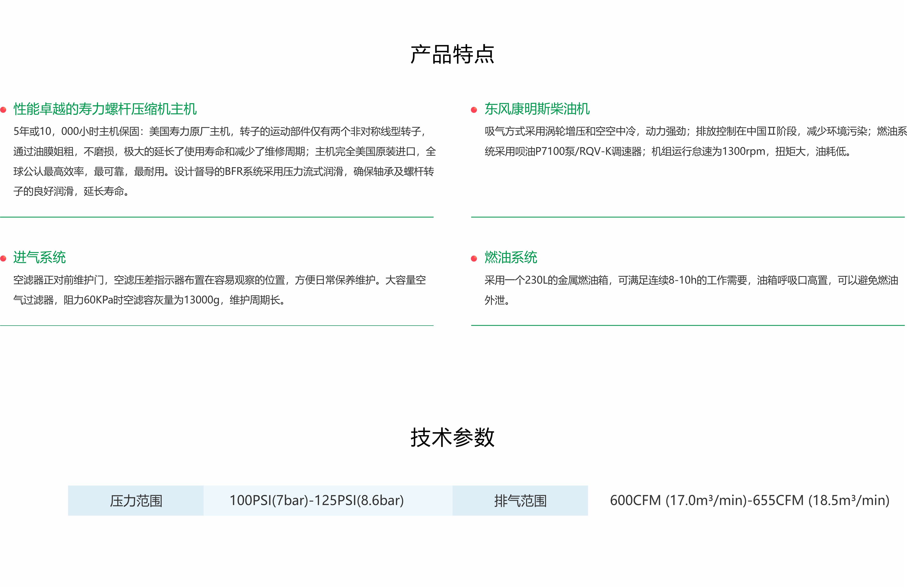Viewport: 907px width, 588px height.
Task: Click the paragraph describing 空滤器正对前维护门
Action: click(x=219, y=290)
